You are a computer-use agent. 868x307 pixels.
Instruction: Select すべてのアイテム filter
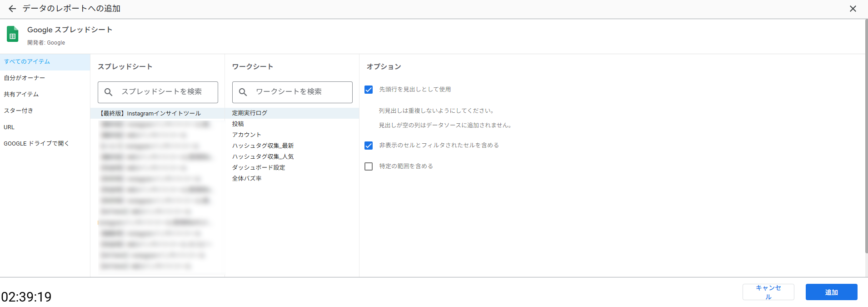[45, 62]
